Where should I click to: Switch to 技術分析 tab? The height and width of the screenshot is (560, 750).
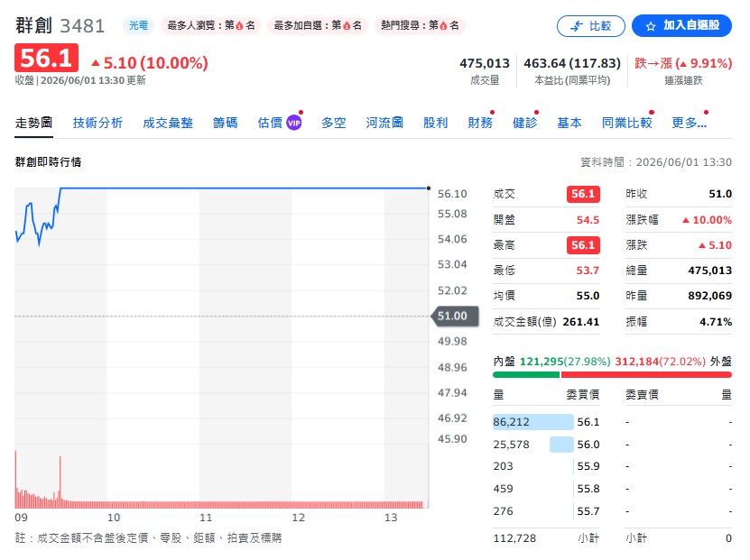tap(97, 124)
